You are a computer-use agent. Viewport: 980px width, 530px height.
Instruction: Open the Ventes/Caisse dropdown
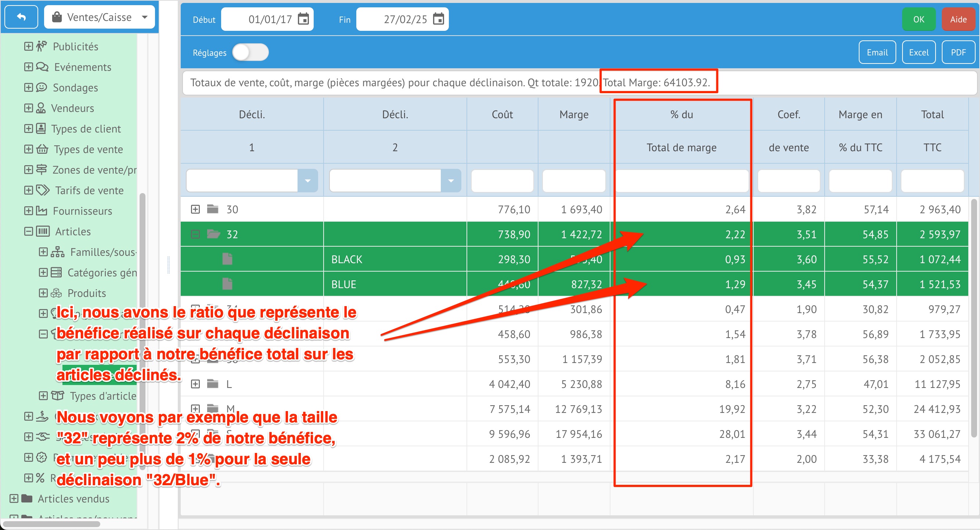(100, 17)
